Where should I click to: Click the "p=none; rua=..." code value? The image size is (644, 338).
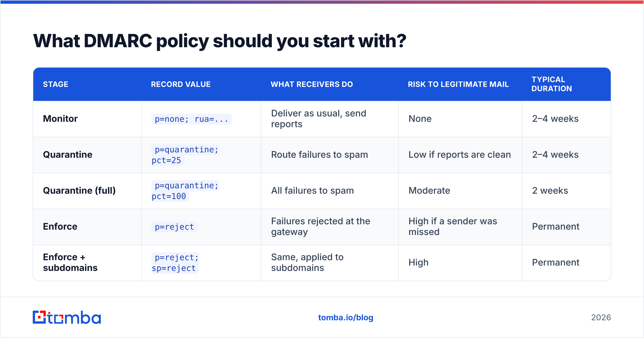point(192,119)
